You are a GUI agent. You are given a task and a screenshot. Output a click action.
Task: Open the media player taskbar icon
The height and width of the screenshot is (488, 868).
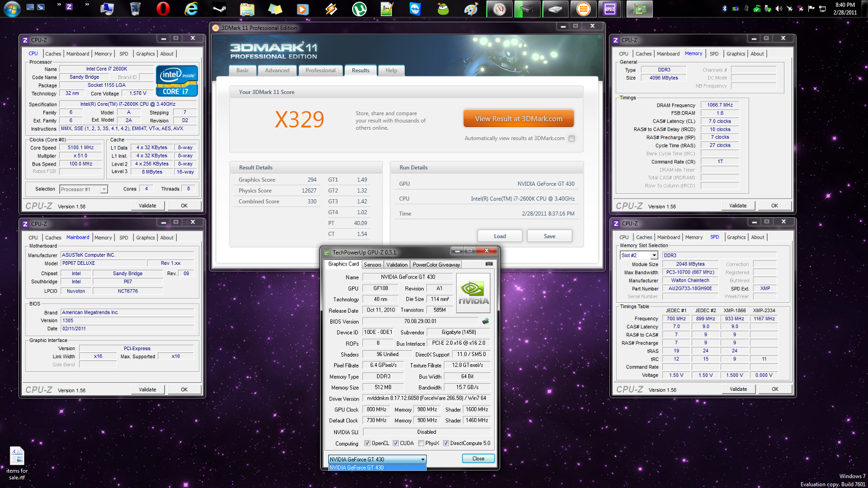303,9
